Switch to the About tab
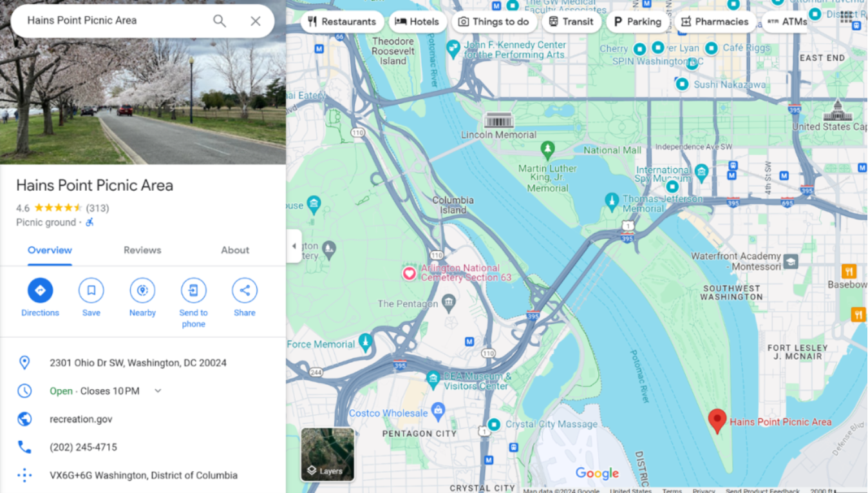Viewport: 868px width, 493px height. (x=235, y=250)
